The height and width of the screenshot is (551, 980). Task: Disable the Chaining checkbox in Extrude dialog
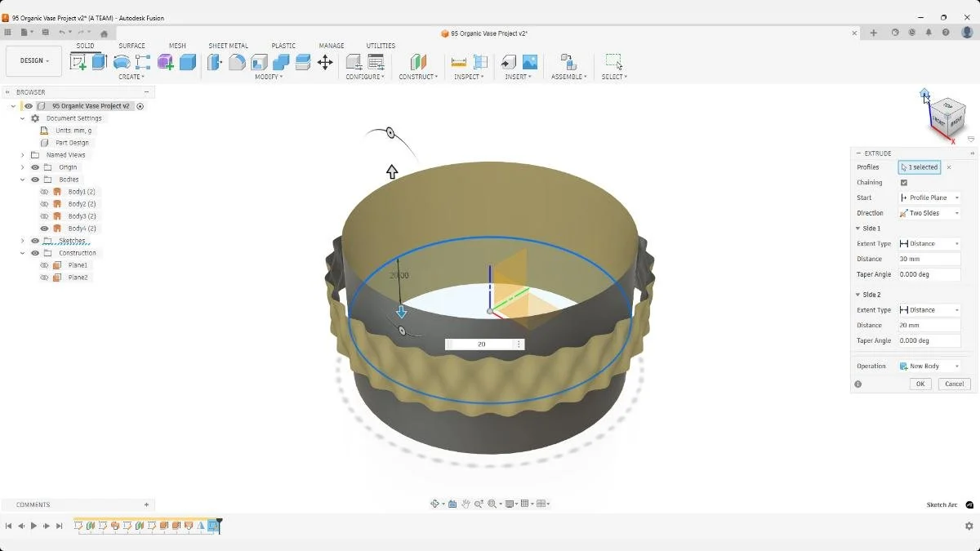(903, 182)
